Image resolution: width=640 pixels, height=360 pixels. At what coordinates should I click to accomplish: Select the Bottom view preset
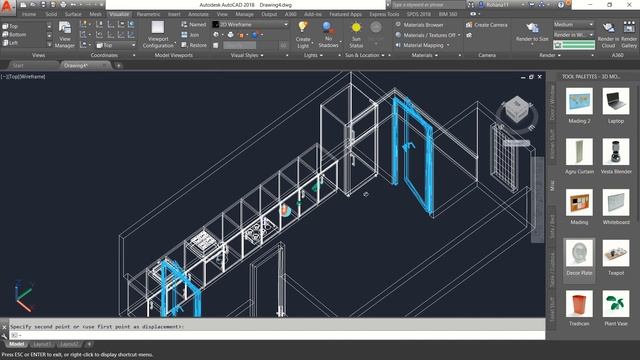click(14, 35)
